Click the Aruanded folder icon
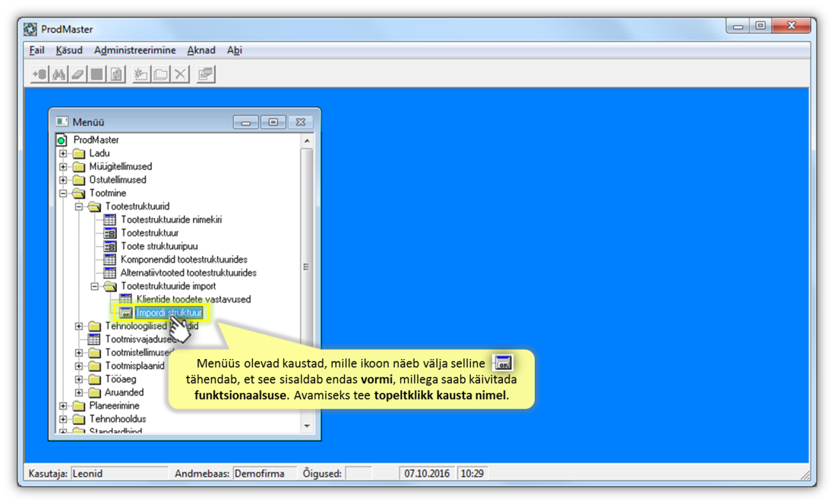Image resolution: width=834 pixels, height=504 pixels. coord(95,392)
